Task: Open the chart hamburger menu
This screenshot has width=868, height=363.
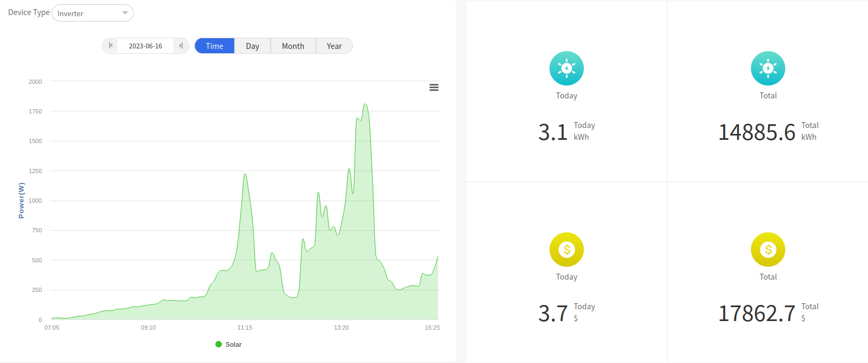Action: click(434, 88)
